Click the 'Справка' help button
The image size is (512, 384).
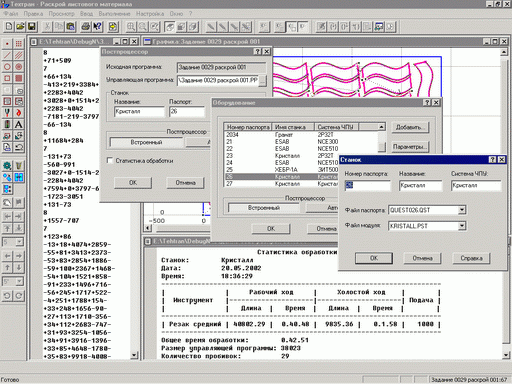[471, 258]
